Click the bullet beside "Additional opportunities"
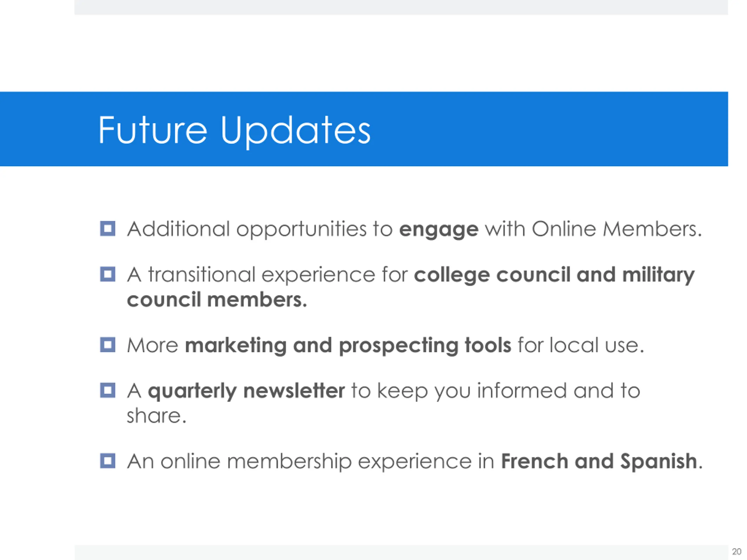Image resolution: width=747 pixels, height=560 pixels. [x=108, y=229]
